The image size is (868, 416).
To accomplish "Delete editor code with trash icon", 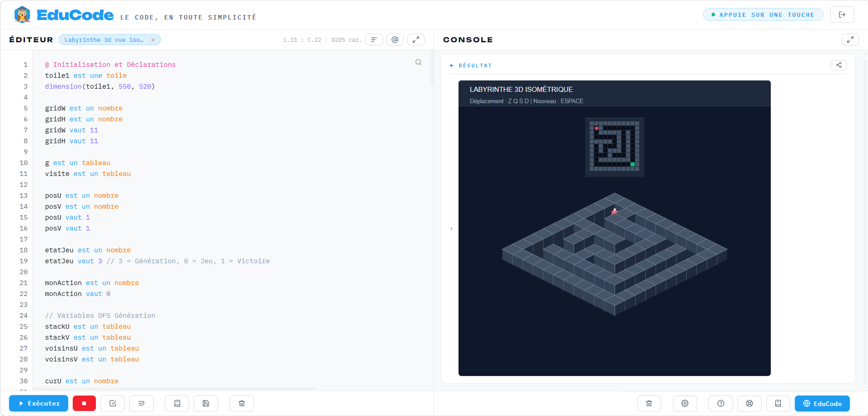I will pos(242,403).
